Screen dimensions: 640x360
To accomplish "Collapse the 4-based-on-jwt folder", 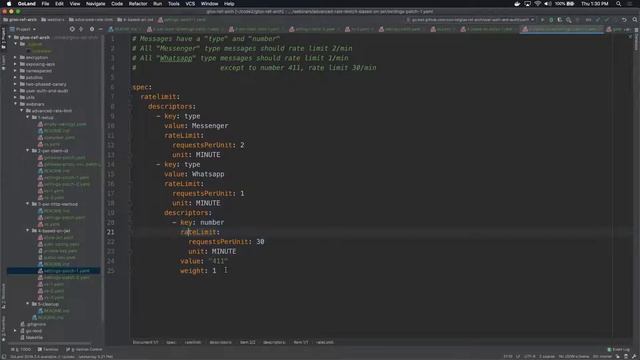I will click(x=28, y=231).
